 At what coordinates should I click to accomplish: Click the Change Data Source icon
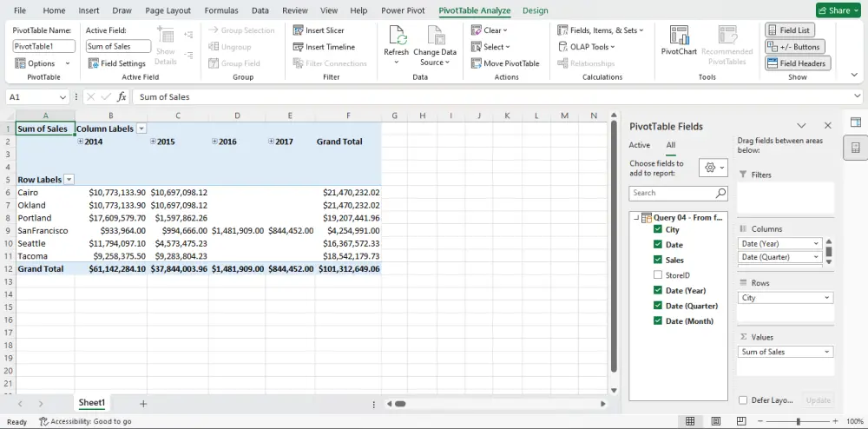tap(435, 36)
